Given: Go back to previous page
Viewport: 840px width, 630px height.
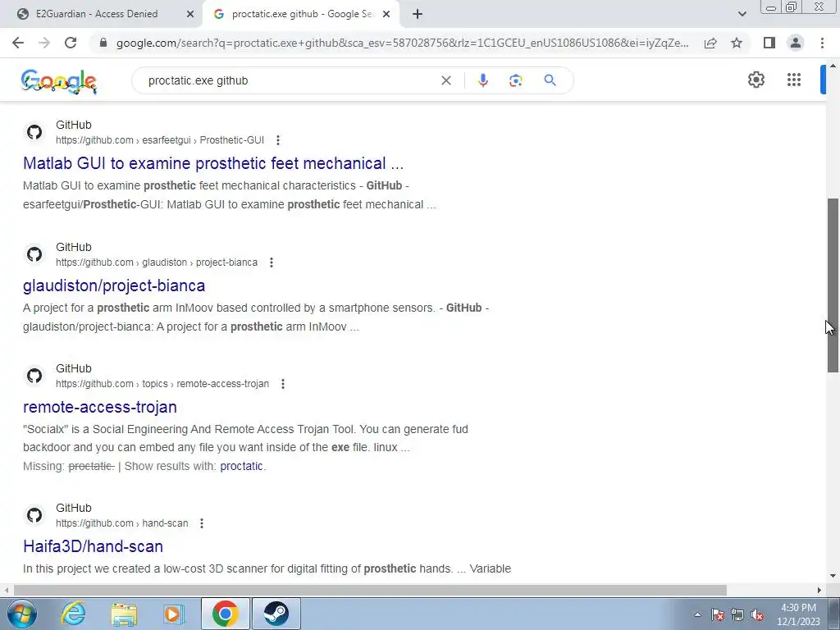Looking at the screenshot, I should pos(18,43).
